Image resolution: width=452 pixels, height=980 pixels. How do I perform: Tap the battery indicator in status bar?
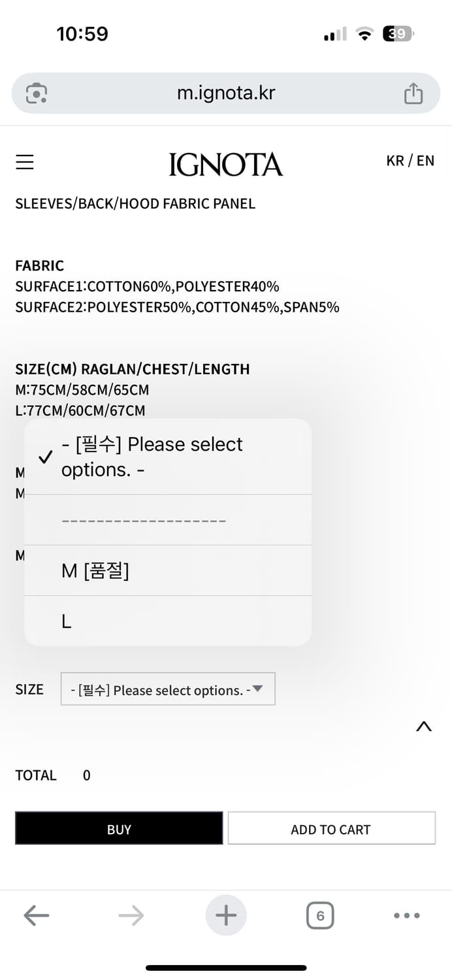click(398, 34)
